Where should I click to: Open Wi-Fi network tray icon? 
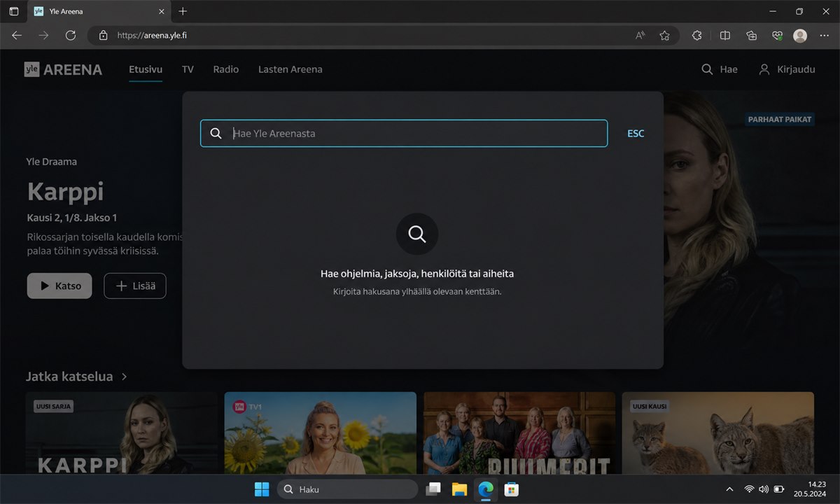pos(749,489)
